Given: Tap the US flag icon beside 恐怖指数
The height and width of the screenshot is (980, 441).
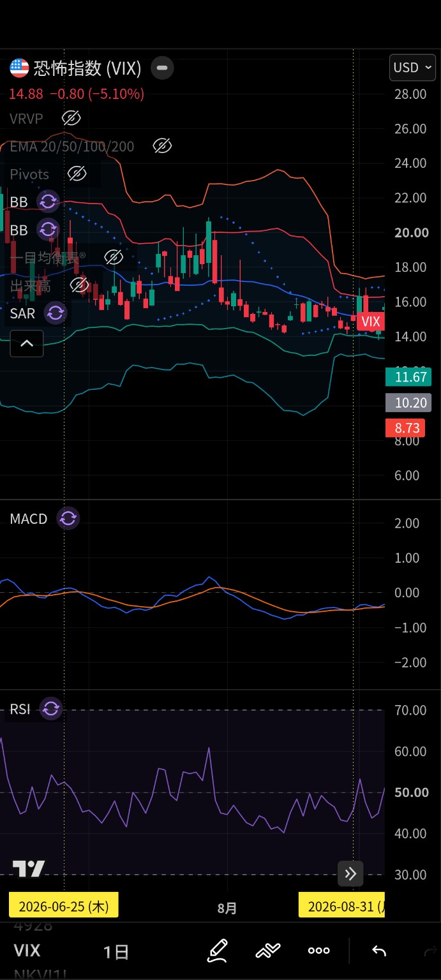Looking at the screenshot, I should coord(19,68).
